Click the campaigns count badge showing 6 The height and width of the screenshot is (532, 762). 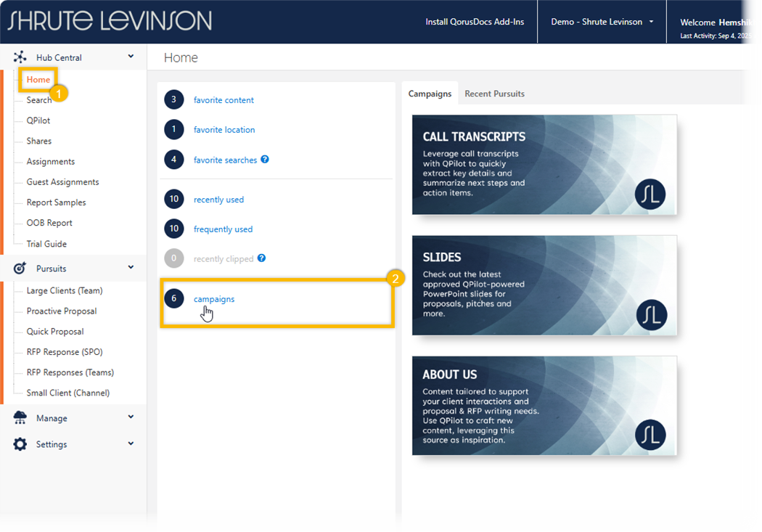[x=173, y=298]
